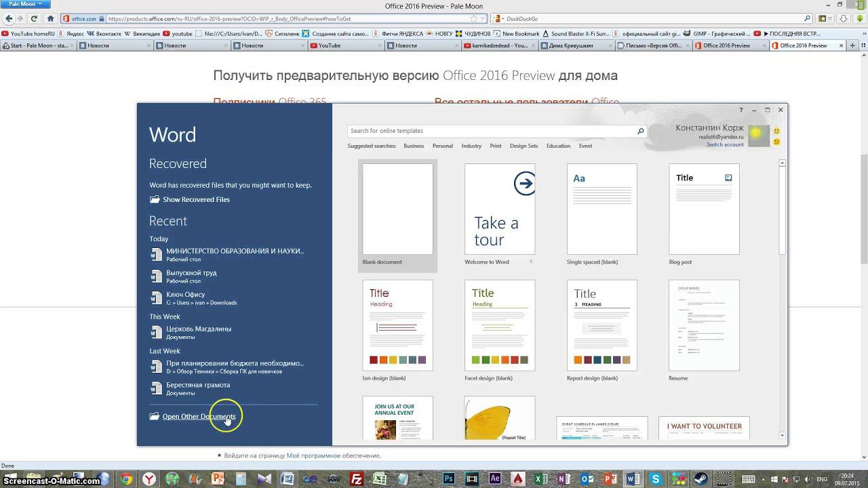Open Word help with the question mark
Image resolution: width=868 pixels, height=488 pixels.
(x=741, y=110)
